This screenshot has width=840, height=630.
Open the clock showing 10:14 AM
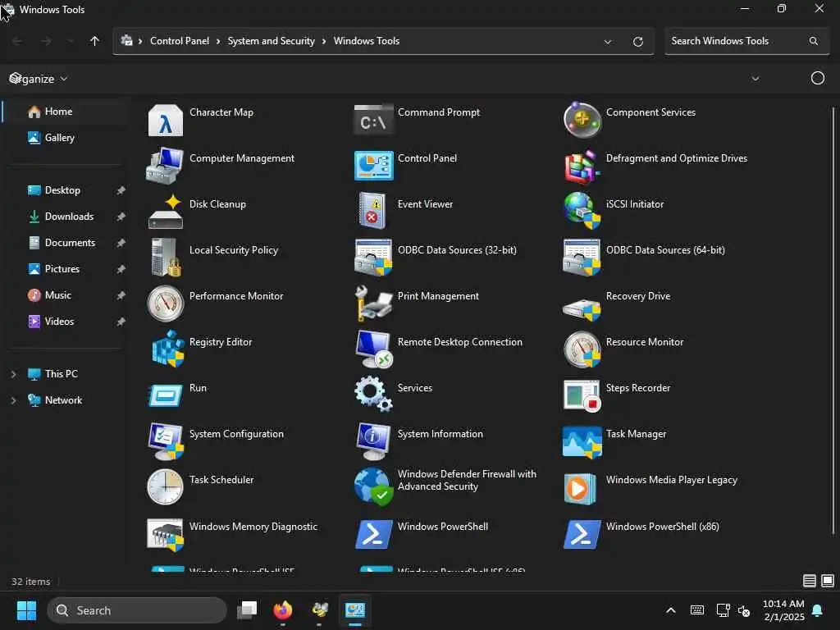click(x=783, y=610)
